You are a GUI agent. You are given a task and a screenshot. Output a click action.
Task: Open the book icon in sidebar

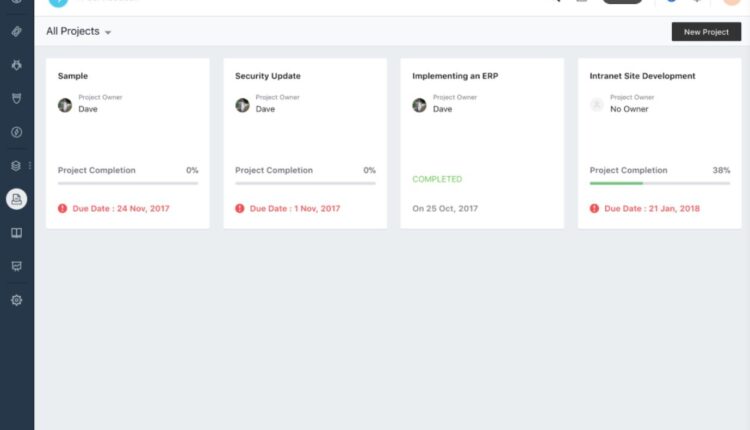click(x=16, y=233)
